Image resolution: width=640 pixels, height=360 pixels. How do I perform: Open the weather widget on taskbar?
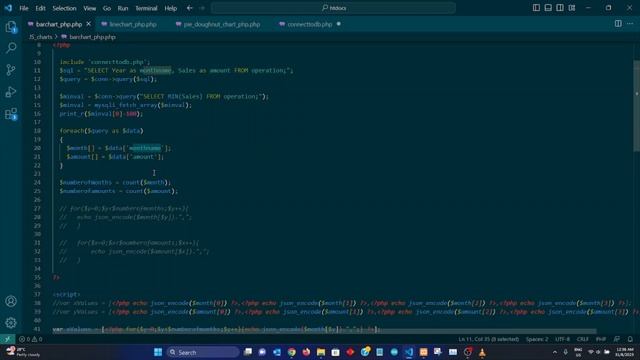pos(23,352)
